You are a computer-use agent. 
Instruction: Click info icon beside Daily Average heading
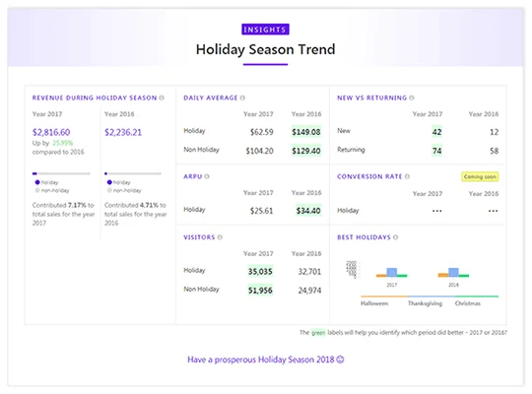pyautogui.click(x=242, y=98)
